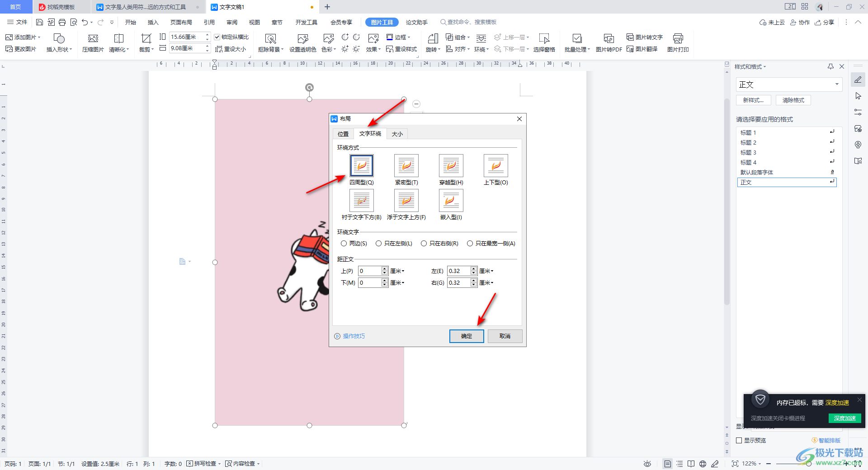Open the 上(P) unit 厘米 dropdown
The width and height of the screenshot is (868, 470).
397,271
